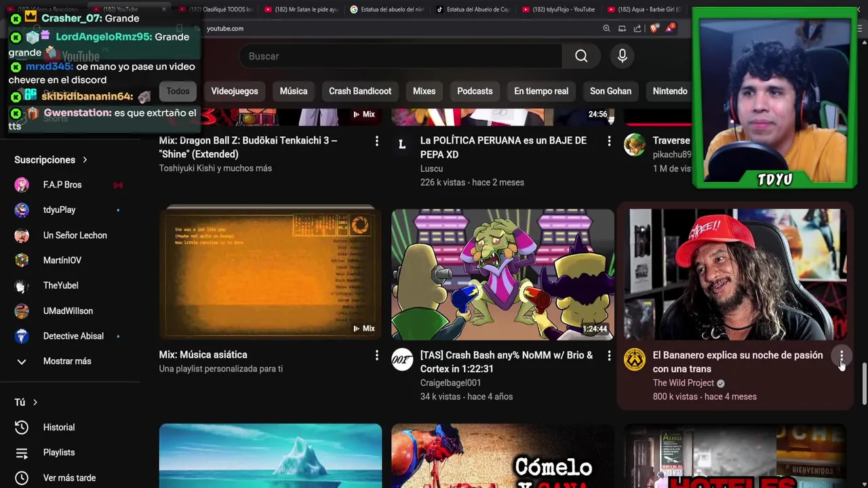
Task: Click F.A.P Bros channel avatar
Action: 22,185
